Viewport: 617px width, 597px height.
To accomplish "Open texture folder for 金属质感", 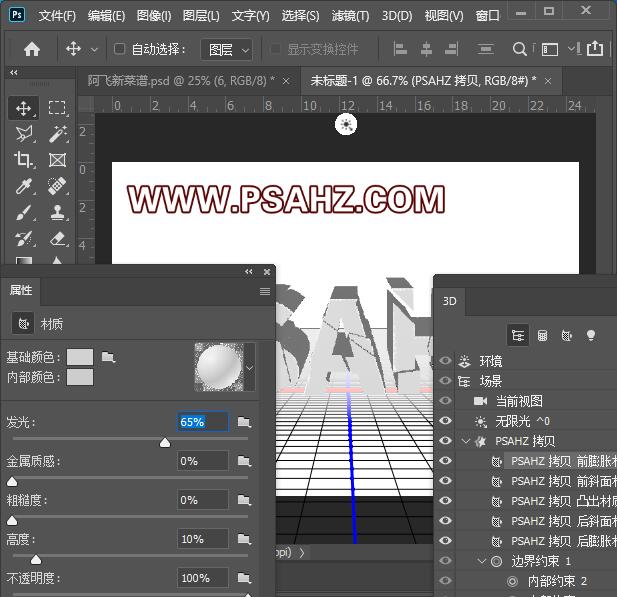I will pyautogui.click(x=244, y=461).
